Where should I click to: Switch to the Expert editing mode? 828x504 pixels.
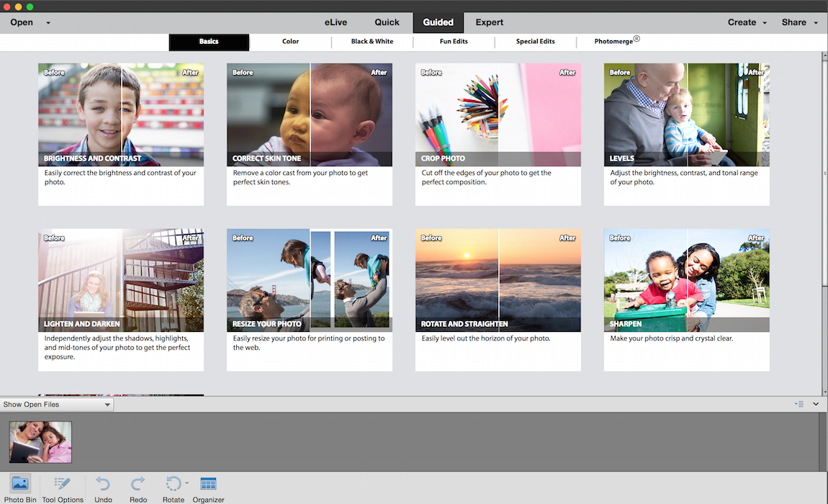489,22
